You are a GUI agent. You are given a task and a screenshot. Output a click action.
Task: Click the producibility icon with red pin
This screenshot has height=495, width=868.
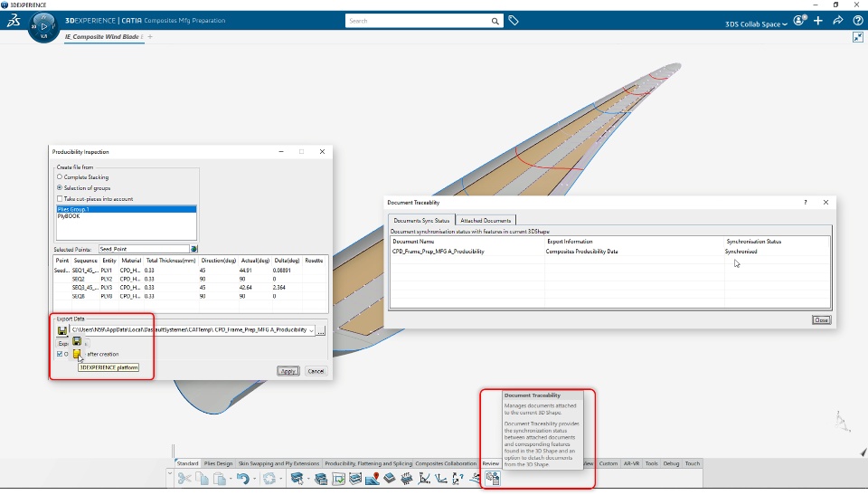[x=373, y=479]
